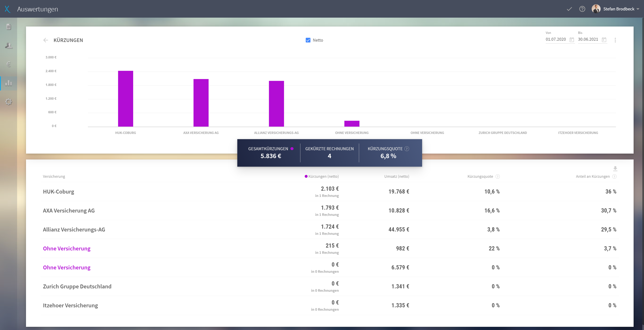Select the AXA Versicherung AG row name
644x330 pixels.
69,211
